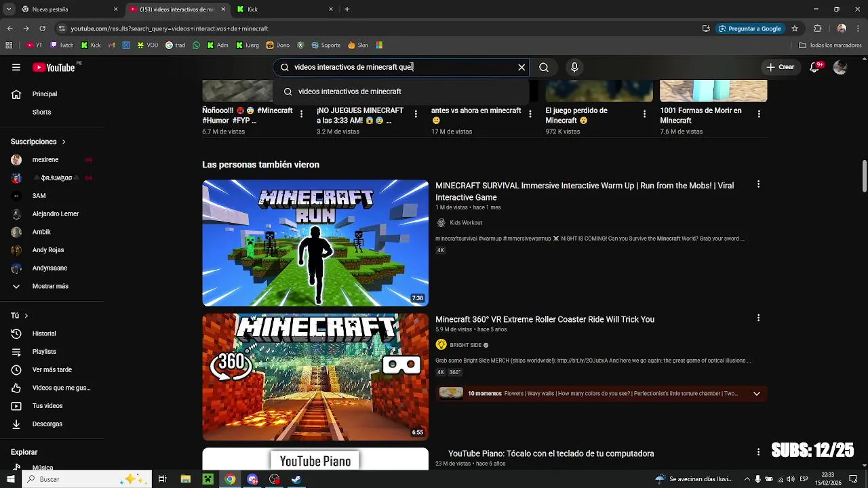Play the Minecraft Run thumbnail video
Viewport: 868px width, 488px height.
315,243
